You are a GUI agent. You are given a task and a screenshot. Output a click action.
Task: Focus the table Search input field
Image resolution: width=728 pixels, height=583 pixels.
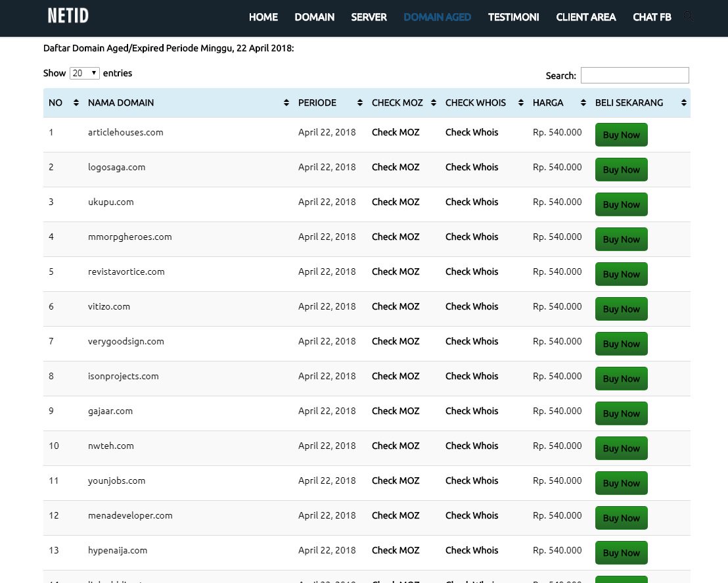point(635,75)
